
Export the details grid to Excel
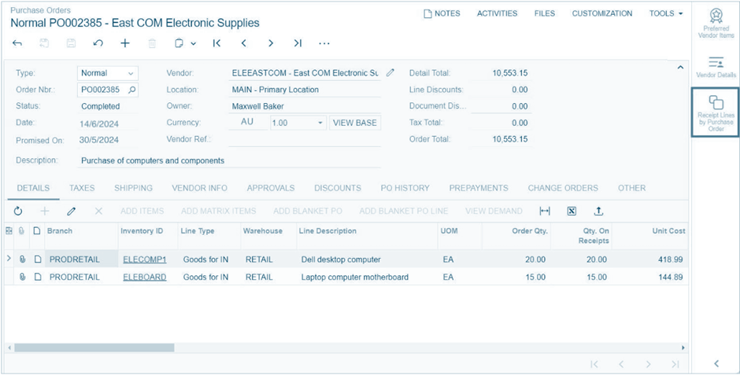point(572,211)
